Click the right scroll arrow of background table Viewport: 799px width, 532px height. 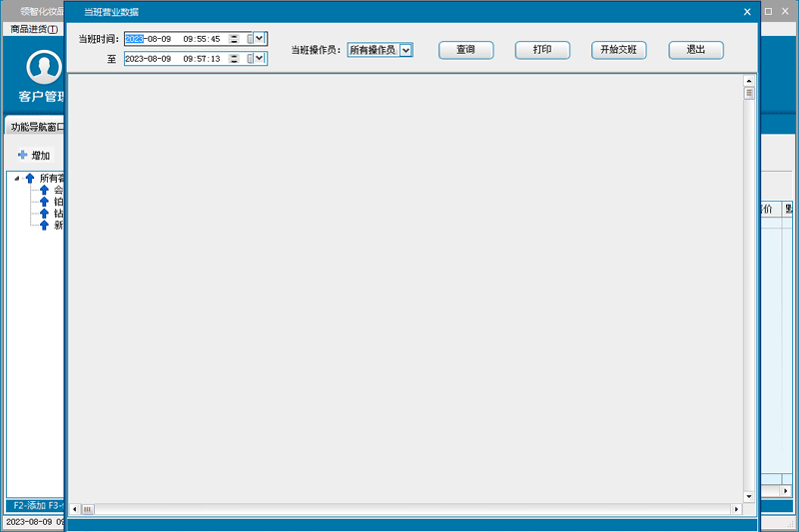pyautogui.click(x=786, y=491)
